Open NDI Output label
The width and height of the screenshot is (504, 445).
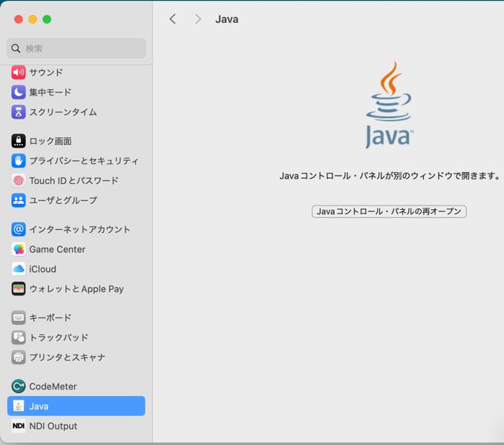[x=53, y=426]
